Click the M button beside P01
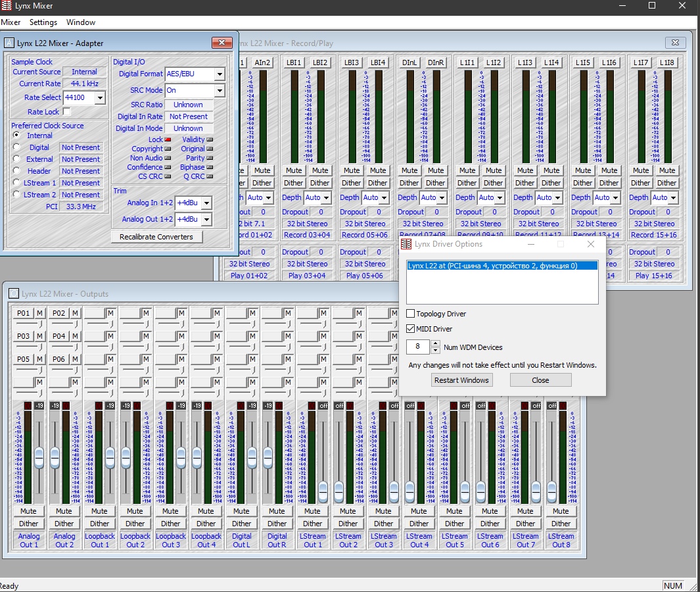 [39, 312]
